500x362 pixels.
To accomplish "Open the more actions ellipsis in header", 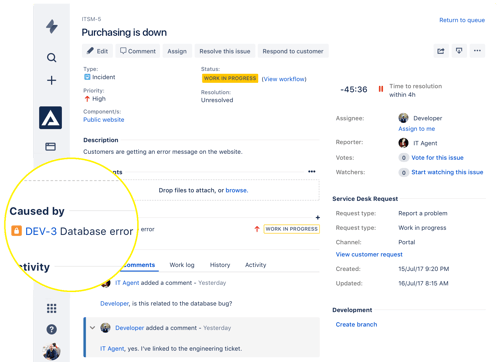I will pyautogui.click(x=477, y=51).
